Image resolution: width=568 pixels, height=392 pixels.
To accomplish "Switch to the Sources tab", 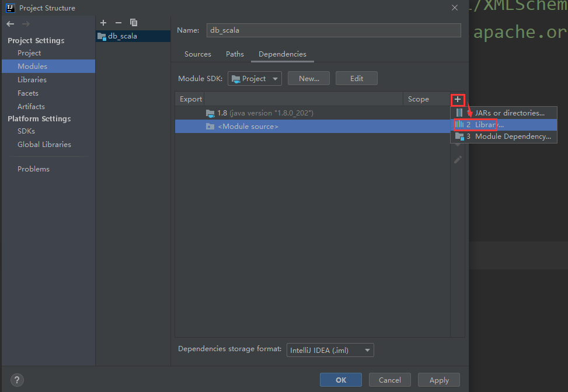I will coord(198,54).
